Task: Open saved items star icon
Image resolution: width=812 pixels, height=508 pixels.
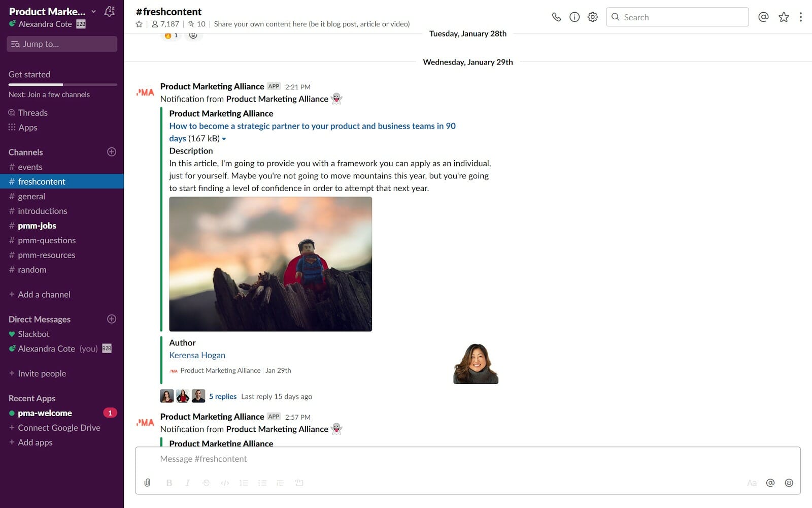Action: click(x=784, y=17)
